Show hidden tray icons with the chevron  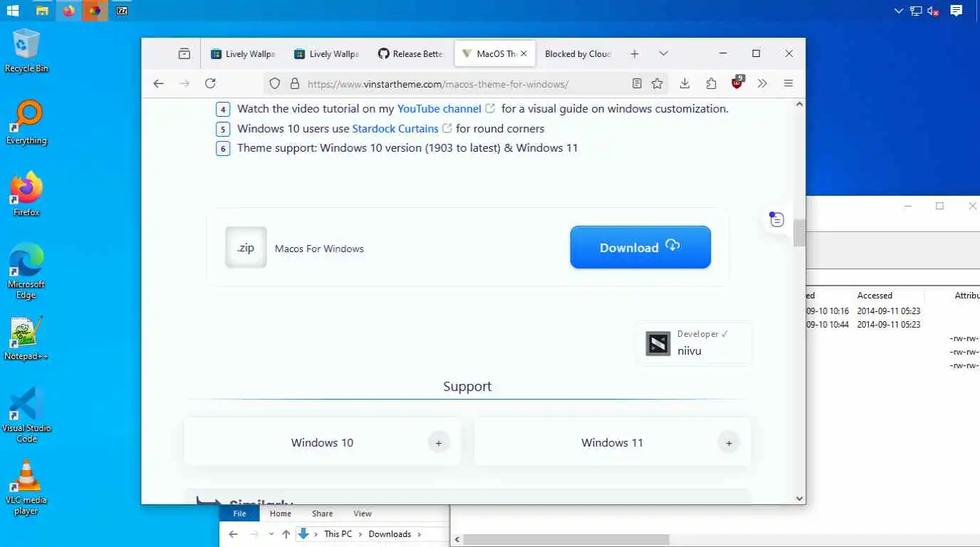[899, 11]
